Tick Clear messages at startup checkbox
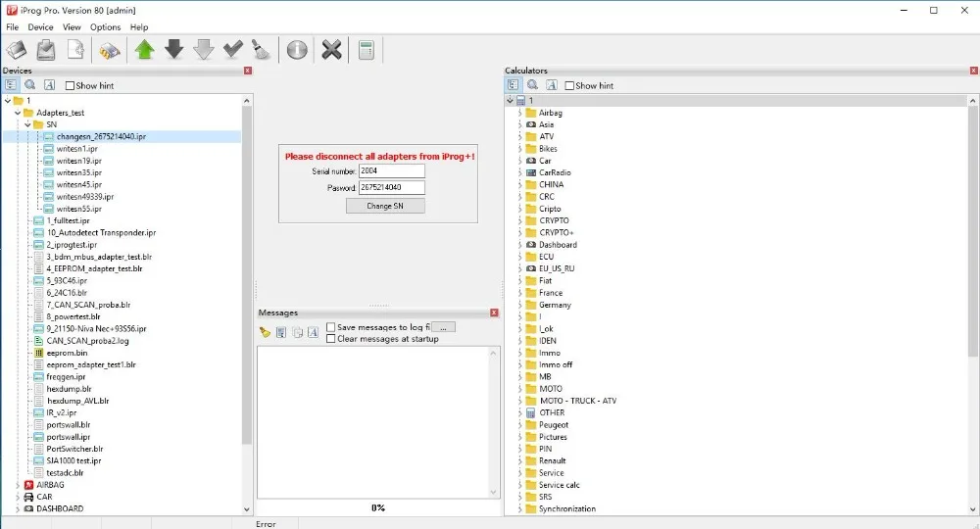Image resolution: width=980 pixels, height=529 pixels. [330, 339]
